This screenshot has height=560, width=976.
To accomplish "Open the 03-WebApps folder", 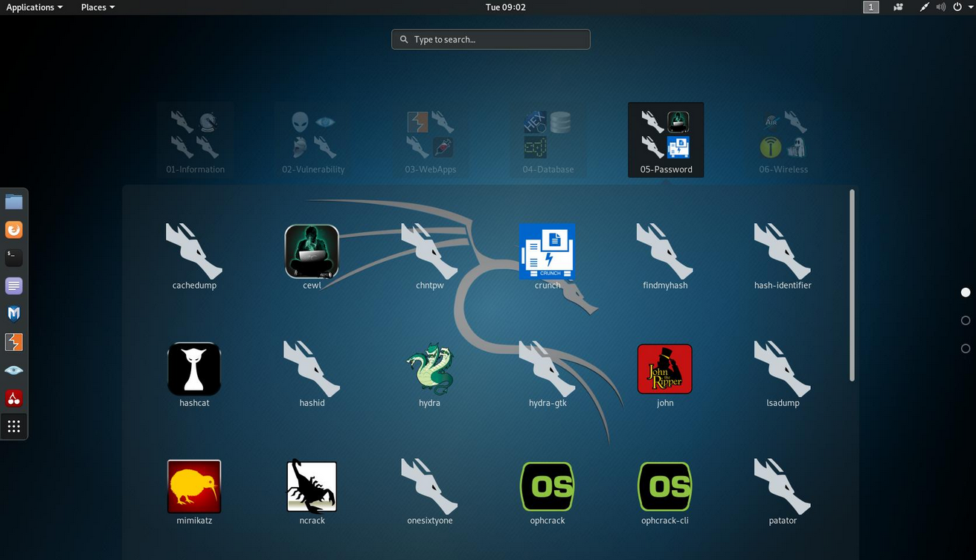I will tap(431, 140).
